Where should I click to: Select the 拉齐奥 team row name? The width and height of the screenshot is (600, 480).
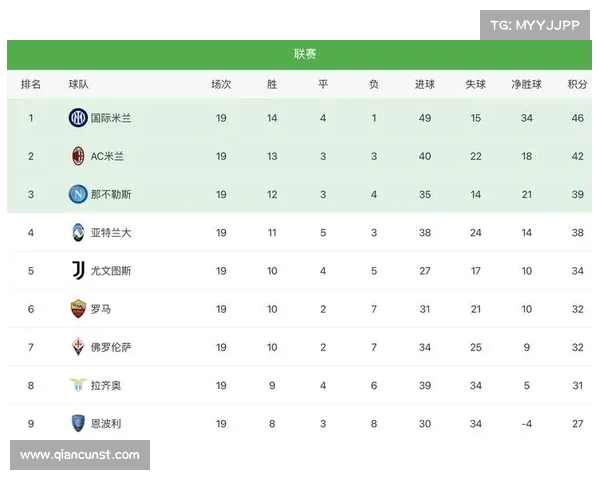pos(106,385)
